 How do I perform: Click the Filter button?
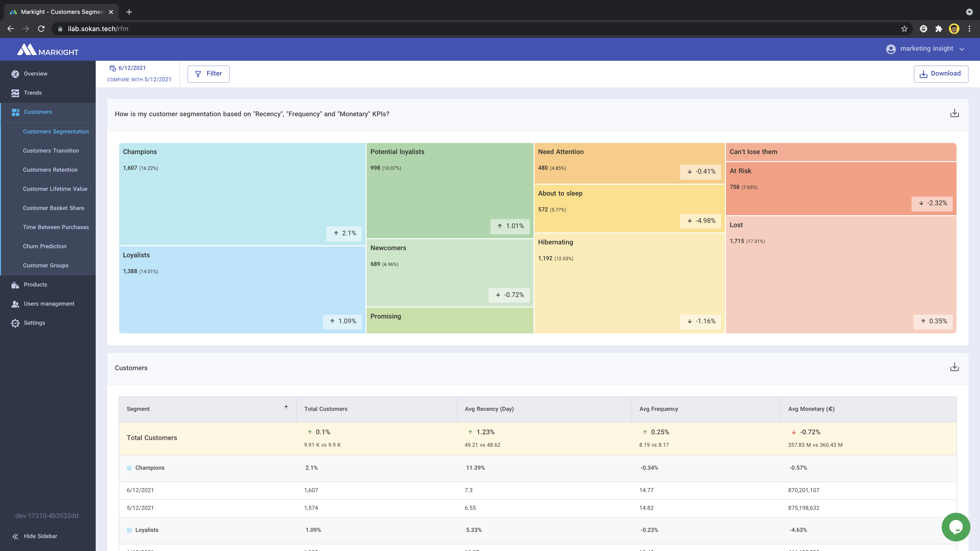click(208, 74)
